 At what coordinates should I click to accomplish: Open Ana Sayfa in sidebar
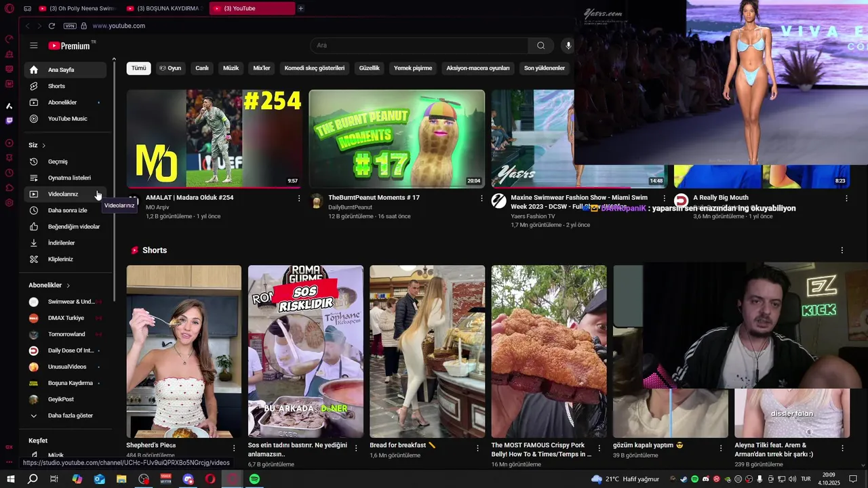(x=65, y=70)
